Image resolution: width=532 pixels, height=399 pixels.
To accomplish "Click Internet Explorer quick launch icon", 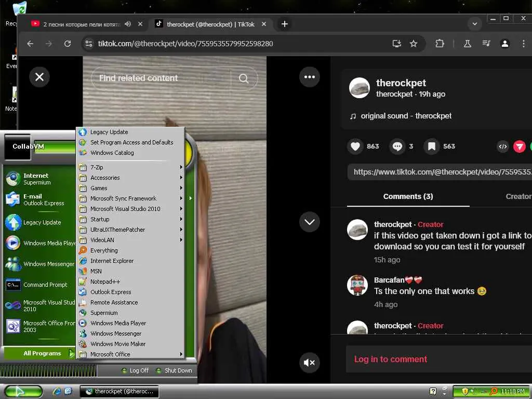I will tap(57, 392).
